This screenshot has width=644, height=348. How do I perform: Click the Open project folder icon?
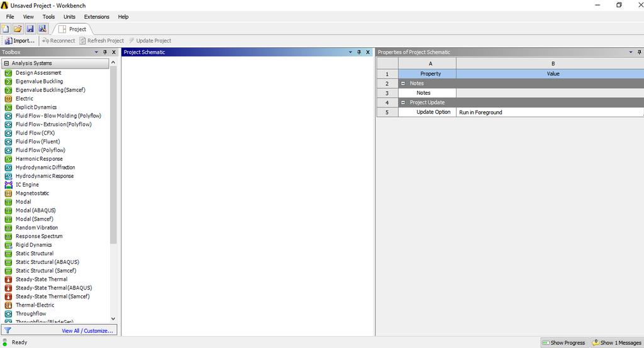[x=18, y=29]
